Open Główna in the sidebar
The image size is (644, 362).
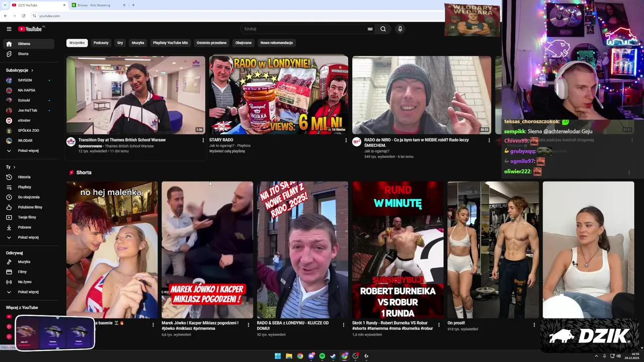(28, 44)
